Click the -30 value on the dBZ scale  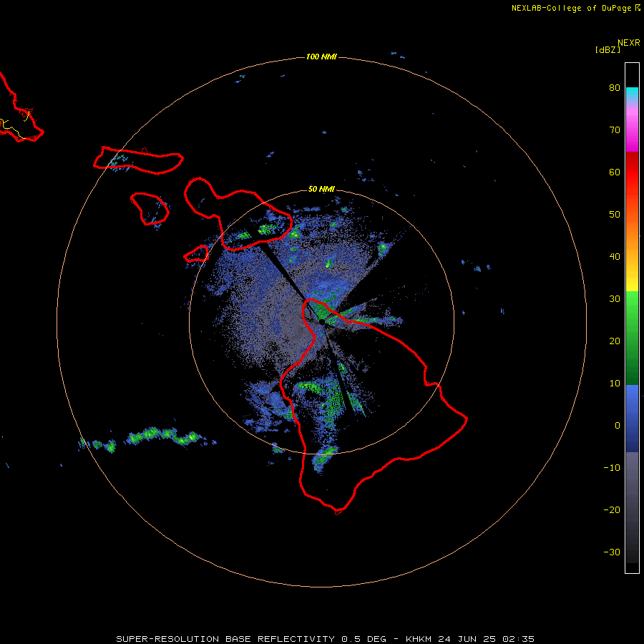[x=612, y=552]
